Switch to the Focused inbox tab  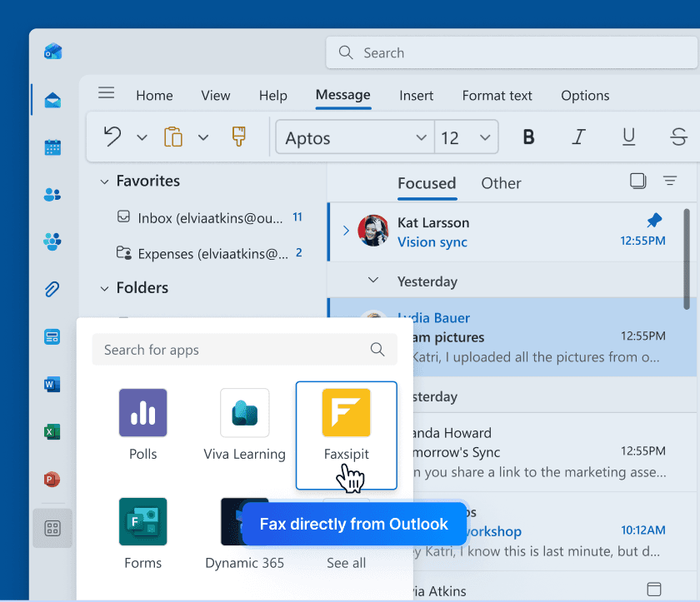[x=427, y=183]
